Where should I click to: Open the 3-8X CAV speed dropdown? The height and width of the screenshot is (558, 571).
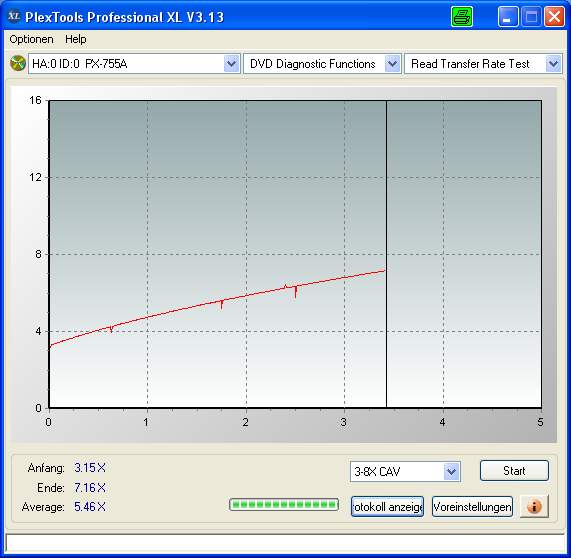452,472
